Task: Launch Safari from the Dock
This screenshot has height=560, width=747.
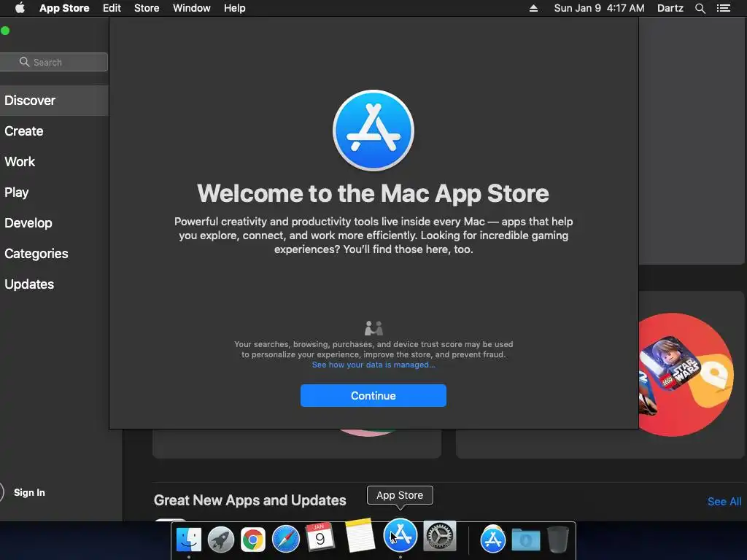Action: [x=285, y=540]
